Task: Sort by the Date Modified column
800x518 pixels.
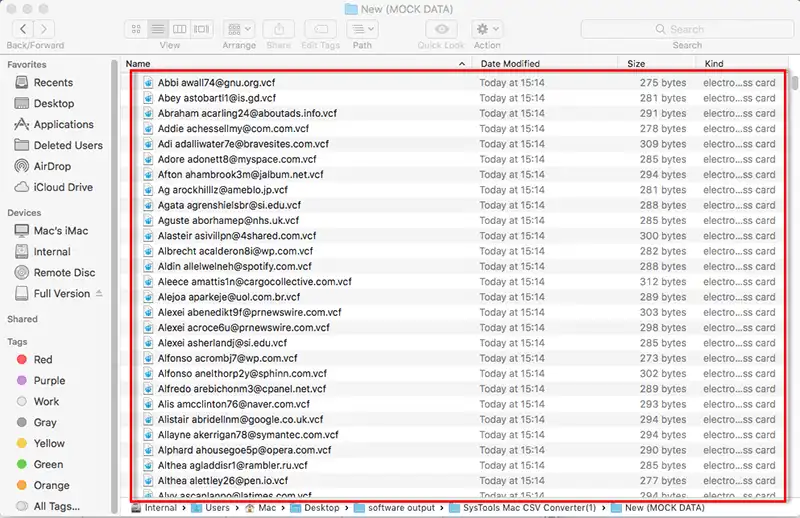Action: (x=510, y=64)
